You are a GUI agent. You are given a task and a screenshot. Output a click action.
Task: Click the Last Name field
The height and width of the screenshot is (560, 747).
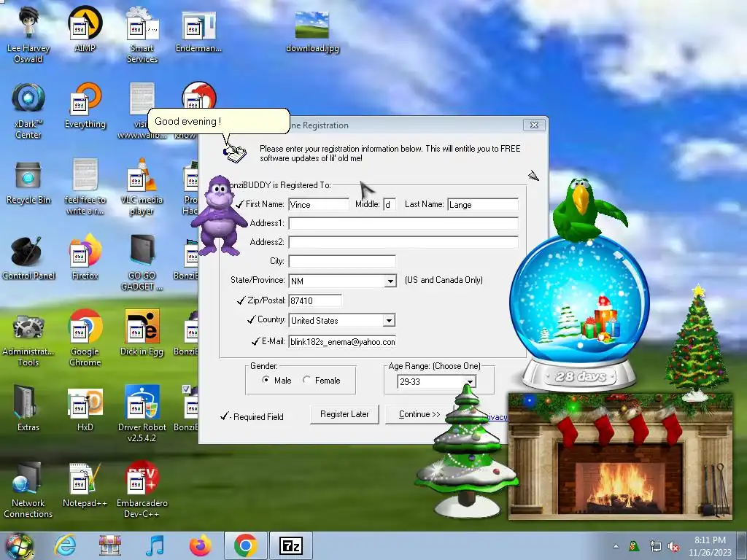483,204
